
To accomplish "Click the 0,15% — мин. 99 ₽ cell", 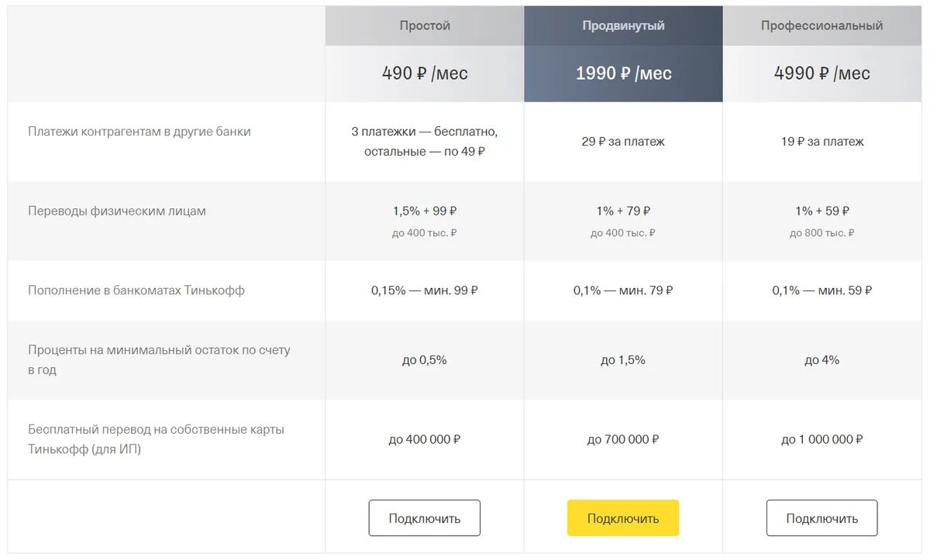I will coord(425,290).
